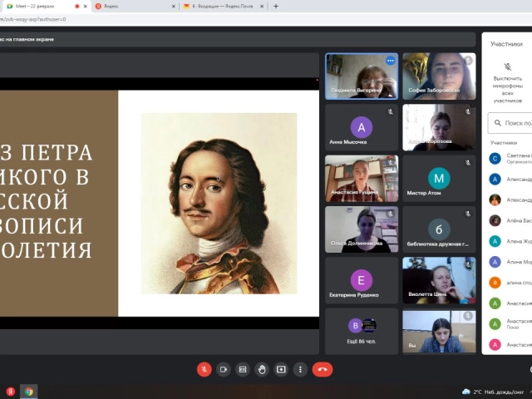Select participant Алена Жур… in the list

pyautogui.click(x=510, y=241)
